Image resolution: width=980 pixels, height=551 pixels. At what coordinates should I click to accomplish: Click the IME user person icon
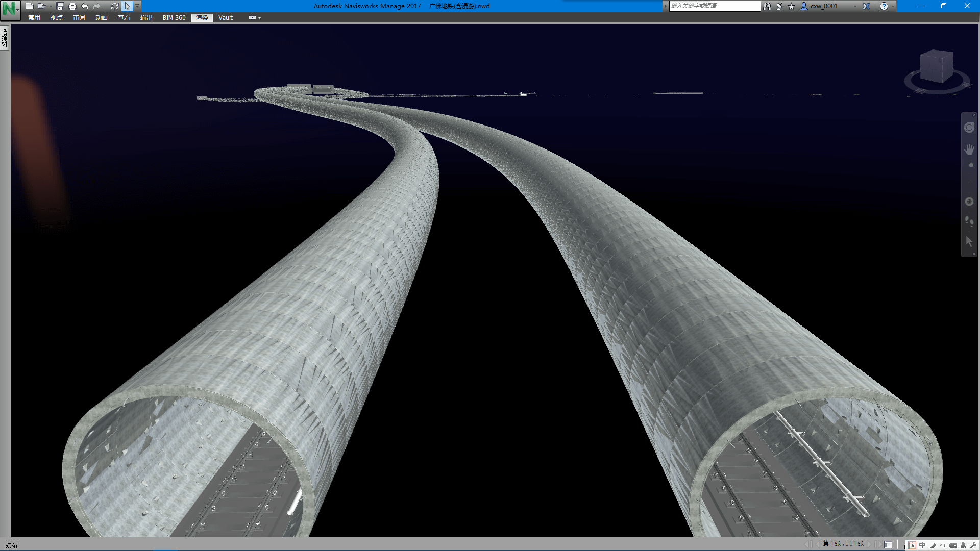963,545
